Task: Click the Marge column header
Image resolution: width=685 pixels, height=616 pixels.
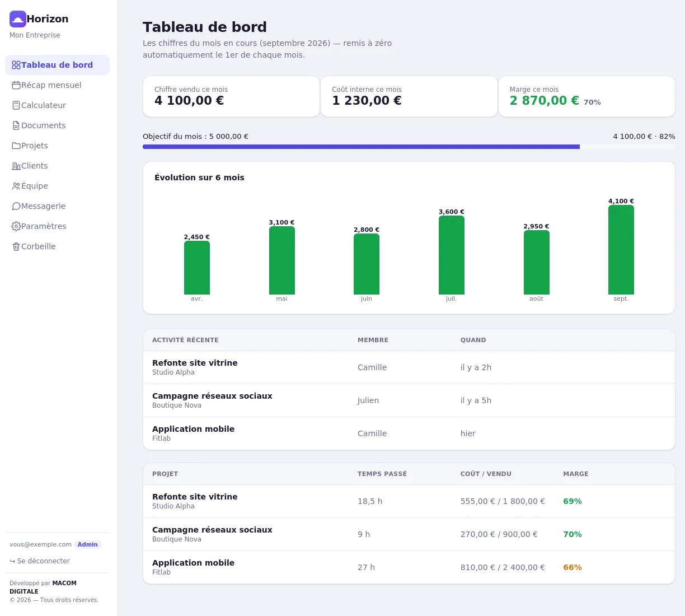Action: click(x=576, y=474)
